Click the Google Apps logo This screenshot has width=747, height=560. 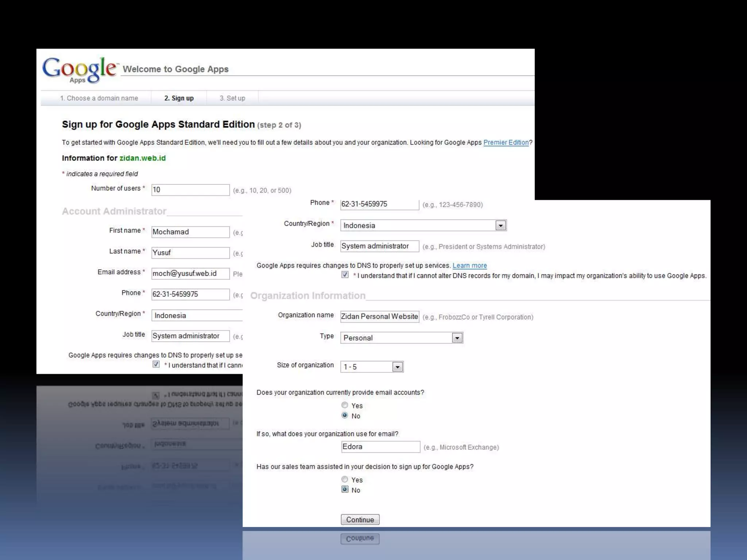point(80,70)
